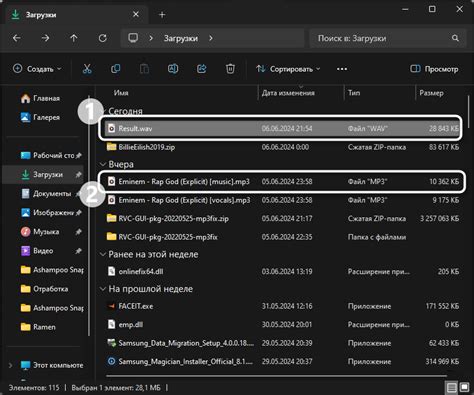This screenshot has height=395, width=474.
Task: Collapse the Ранее на этой неделе group
Action: pyautogui.click(x=103, y=254)
